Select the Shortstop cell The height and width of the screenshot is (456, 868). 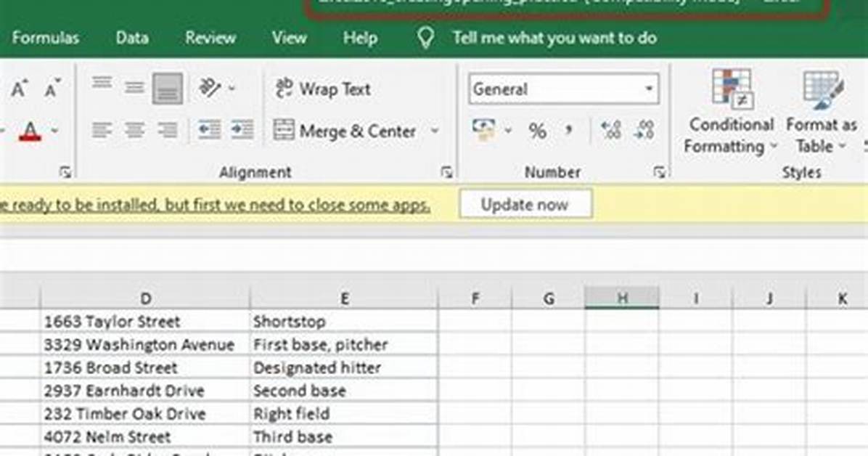coord(344,322)
